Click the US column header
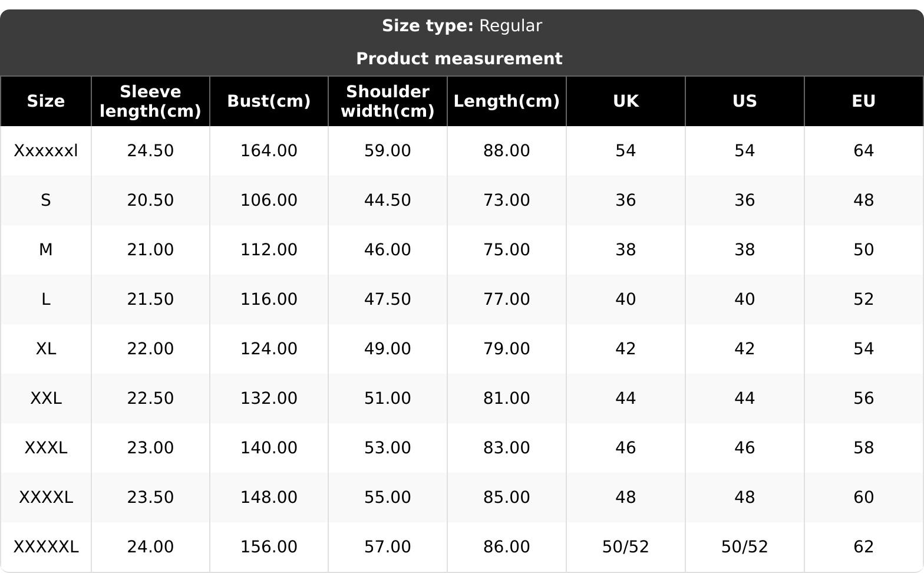The width and height of the screenshot is (924, 573). 744,101
